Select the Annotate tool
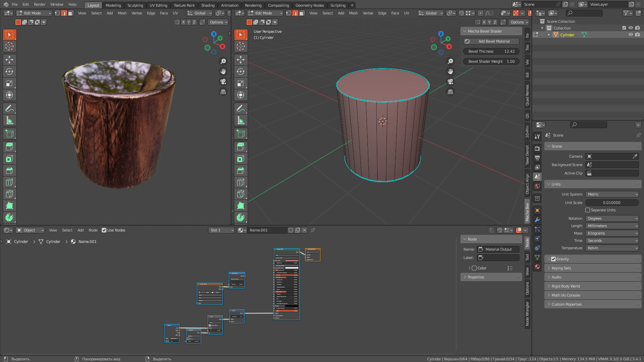The height and width of the screenshot is (362, 644). point(10,108)
